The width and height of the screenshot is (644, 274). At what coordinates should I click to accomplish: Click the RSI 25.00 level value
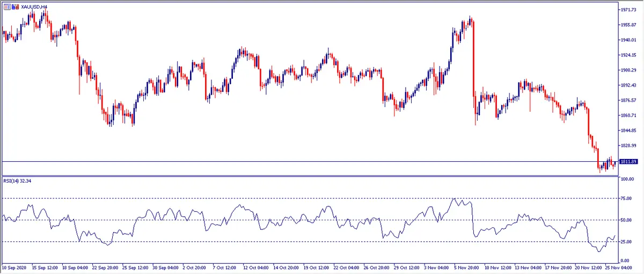[x=626, y=241]
